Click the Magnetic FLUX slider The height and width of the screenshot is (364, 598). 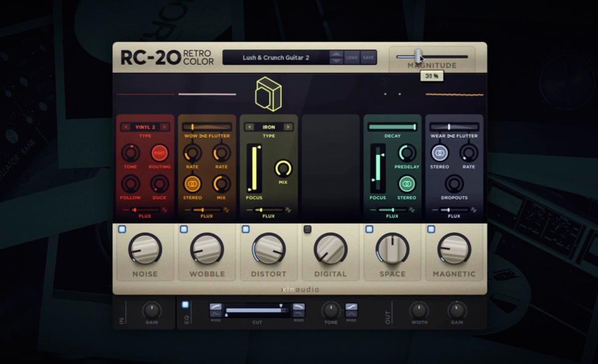tap(454, 210)
